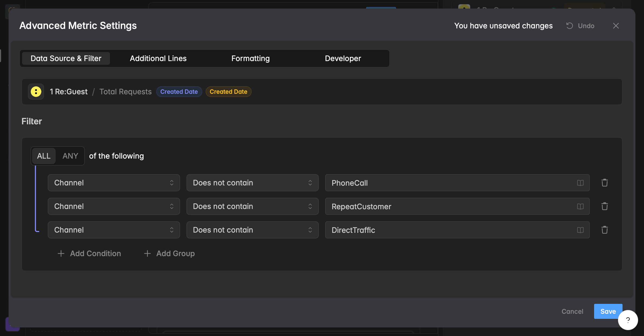This screenshot has height=336, width=644.
Task: Change 'Does not contain' operator for DirectTraffic
Action: [x=253, y=230]
